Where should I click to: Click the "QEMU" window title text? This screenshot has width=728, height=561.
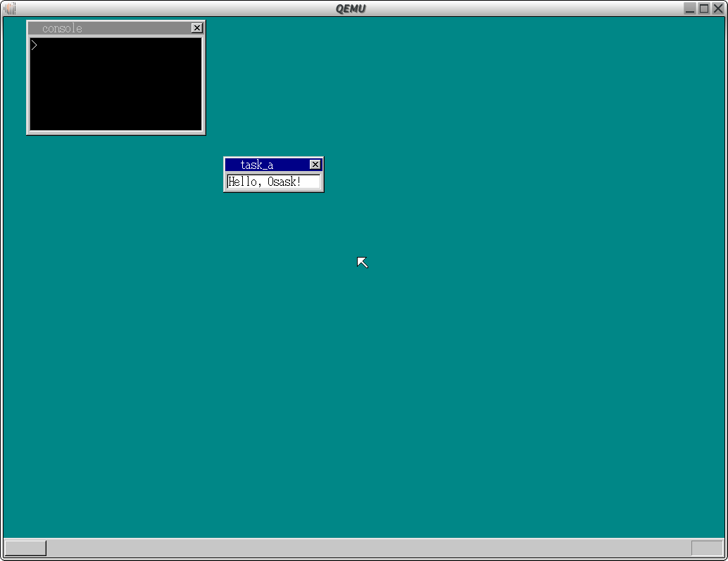(351, 9)
